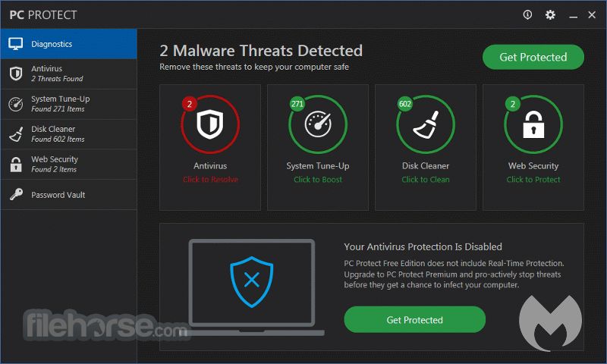Viewport: 607px width, 364px height.
Task: Open the settings gear icon
Action: (550, 15)
